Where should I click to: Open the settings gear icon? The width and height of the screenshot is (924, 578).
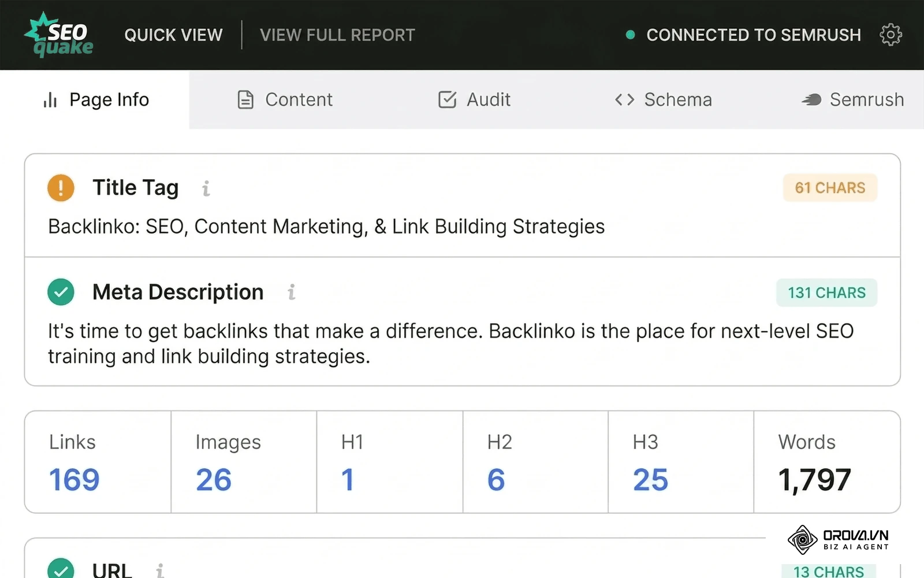(891, 35)
